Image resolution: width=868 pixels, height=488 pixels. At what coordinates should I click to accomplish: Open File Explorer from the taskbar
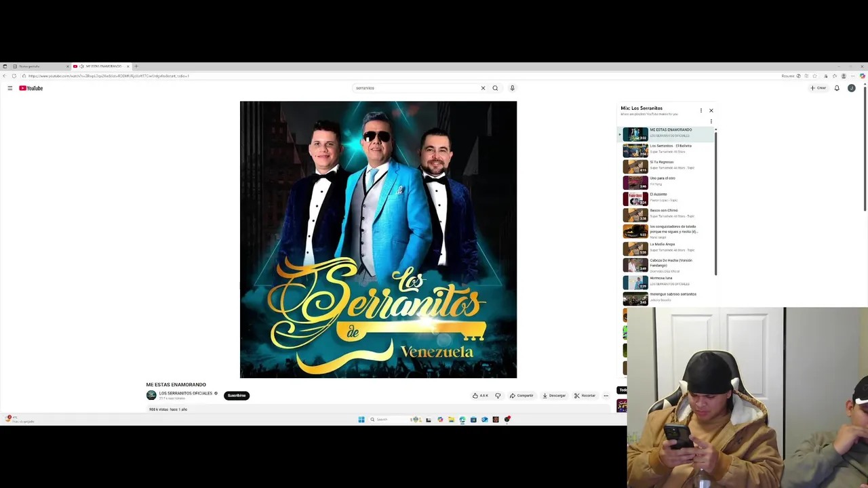pos(451,420)
